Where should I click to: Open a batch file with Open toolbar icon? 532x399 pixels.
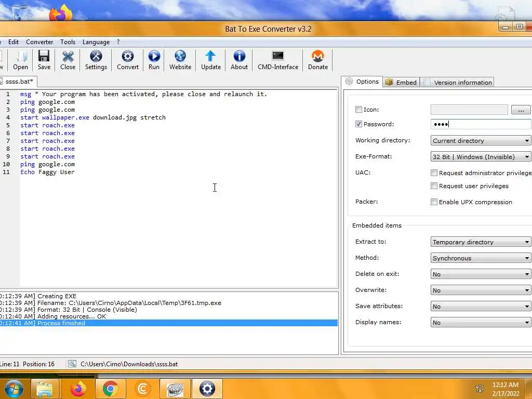click(21, 60)
